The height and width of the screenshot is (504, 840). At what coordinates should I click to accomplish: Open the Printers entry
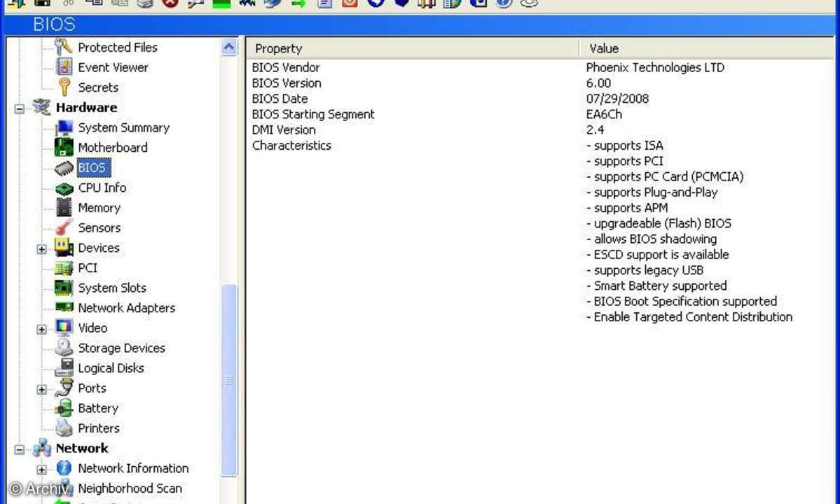click(99, 428)
